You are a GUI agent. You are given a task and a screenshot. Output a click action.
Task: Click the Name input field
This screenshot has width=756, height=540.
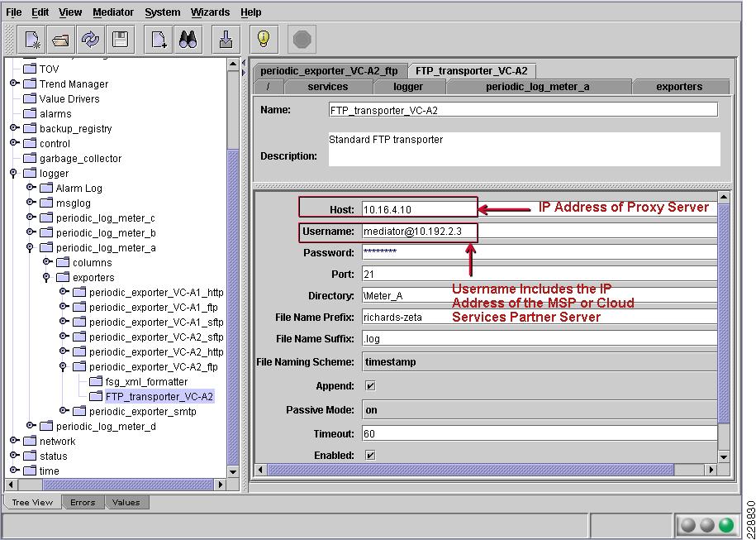point(523,109)
